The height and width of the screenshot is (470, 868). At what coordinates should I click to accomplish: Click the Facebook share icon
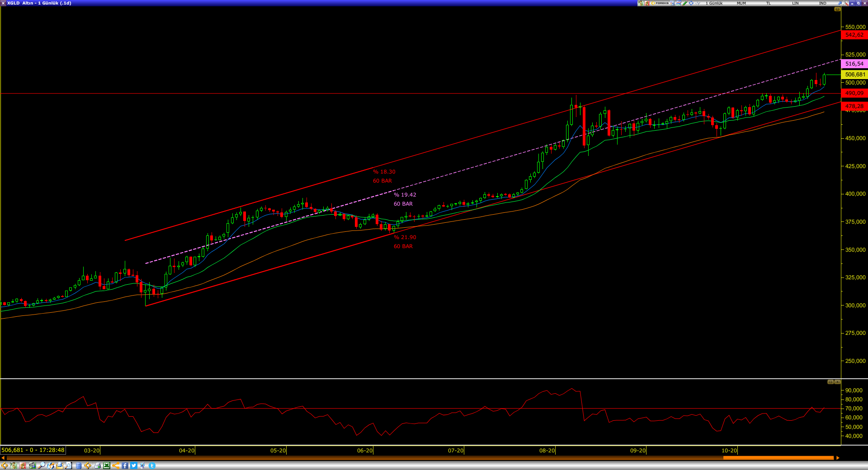(x=125, y=465)
